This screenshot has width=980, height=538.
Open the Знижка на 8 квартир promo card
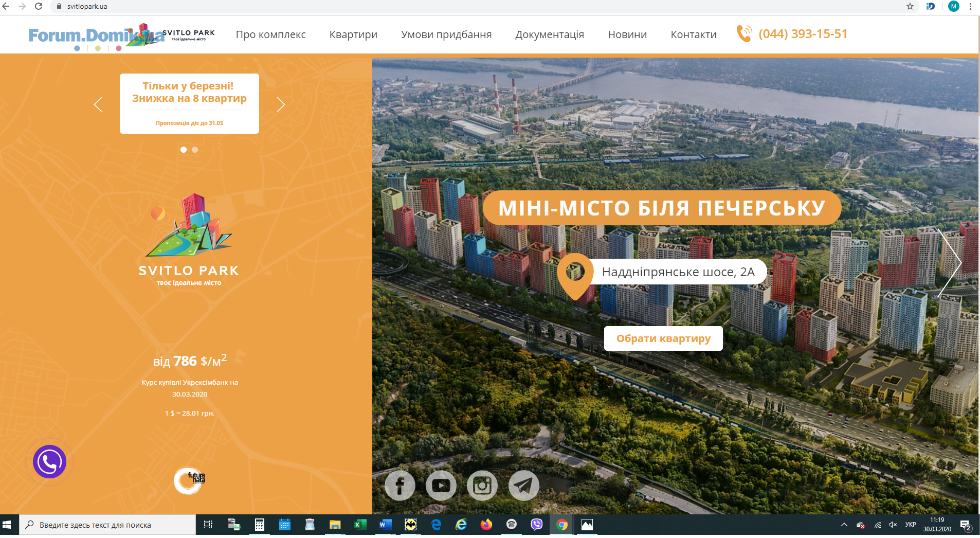click(x=189, y=103)
